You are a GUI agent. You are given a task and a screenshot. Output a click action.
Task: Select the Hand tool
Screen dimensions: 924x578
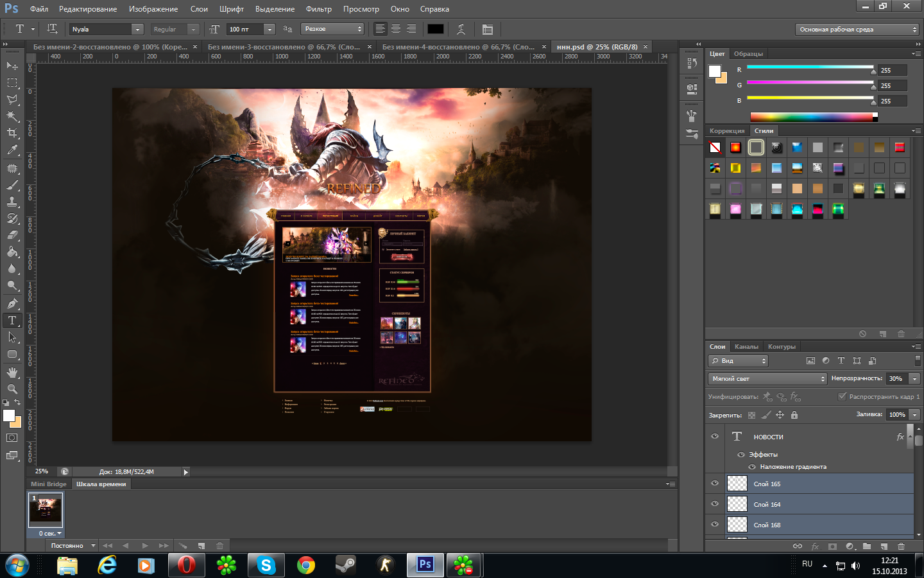point(12,372)
